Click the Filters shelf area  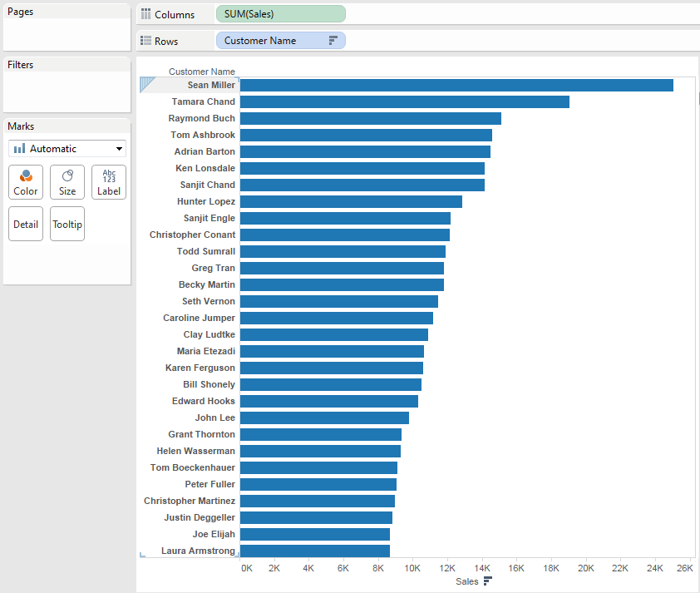click(67, 91)
